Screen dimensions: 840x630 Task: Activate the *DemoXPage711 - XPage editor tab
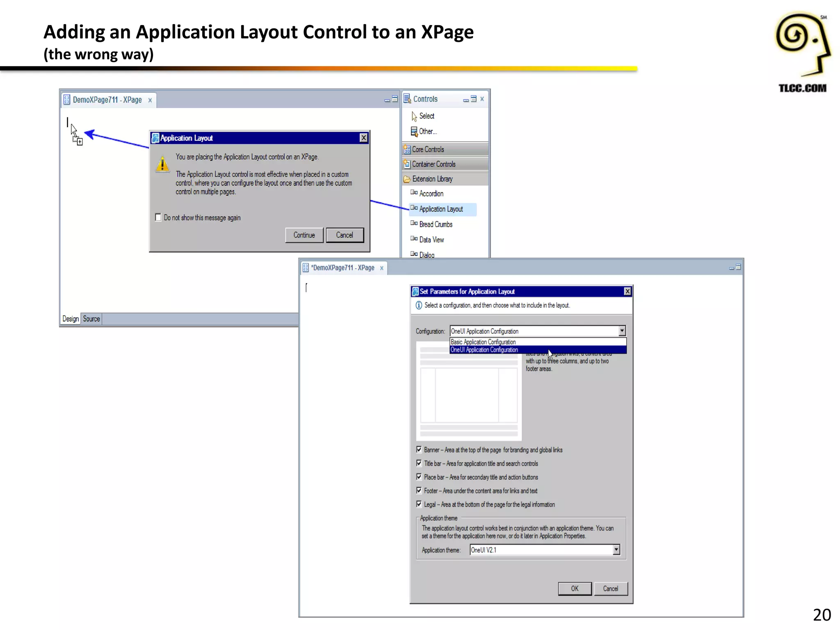coord(343,268)
